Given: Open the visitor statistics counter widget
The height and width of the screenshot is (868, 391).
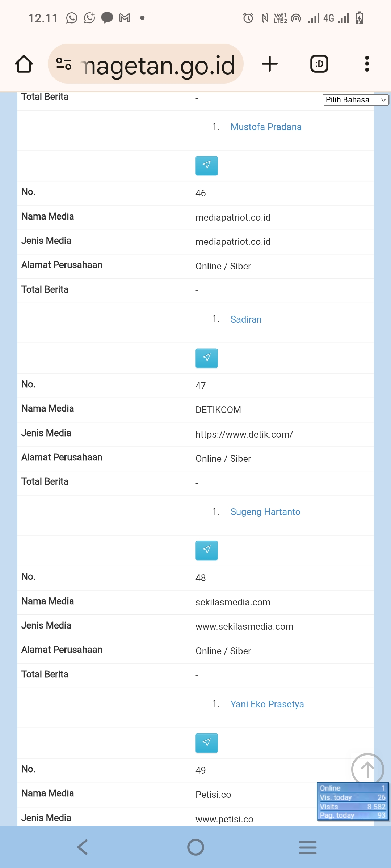Looking at the screenshot, I should tap(352, 801).
